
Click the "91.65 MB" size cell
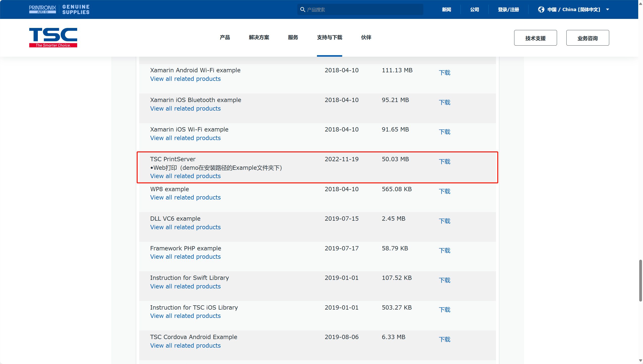[x=395, y=129]
